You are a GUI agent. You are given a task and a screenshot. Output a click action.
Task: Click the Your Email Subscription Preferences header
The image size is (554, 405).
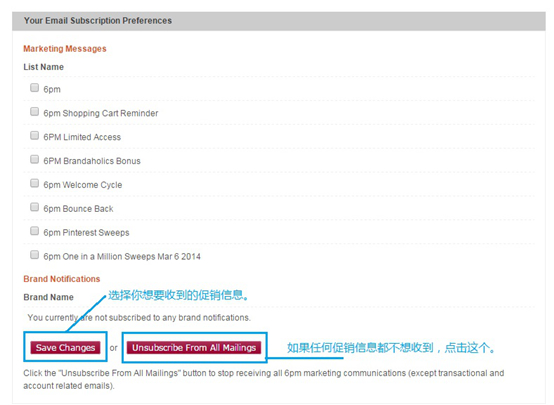click(x=98, y=21)
